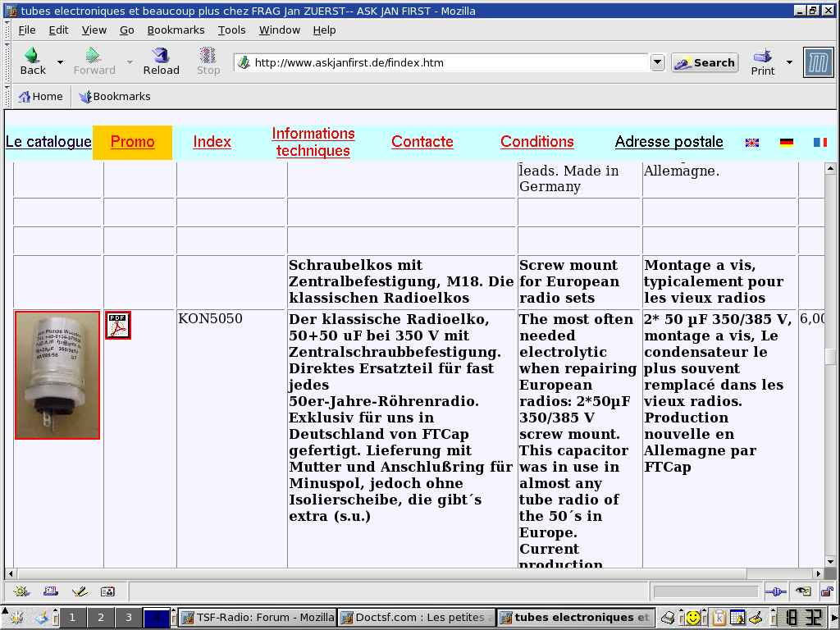Open the URL bar history dropdown

tap(657, 62)
